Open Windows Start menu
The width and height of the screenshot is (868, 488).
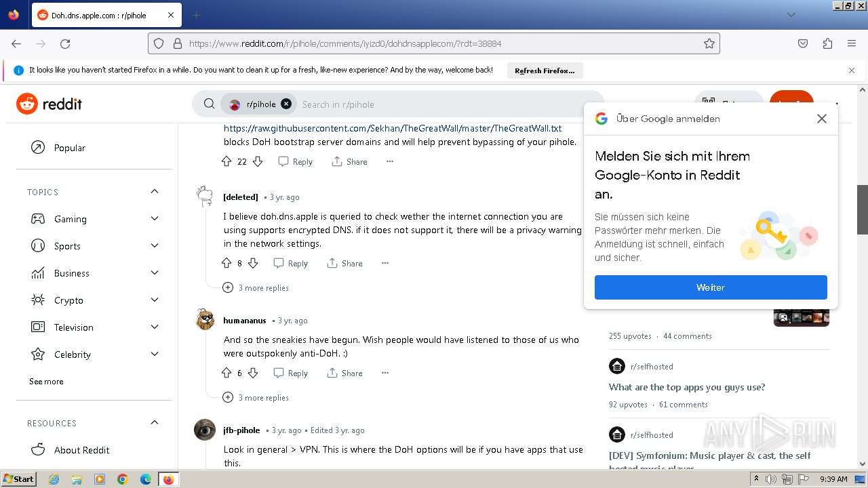(x=18, y=479)
